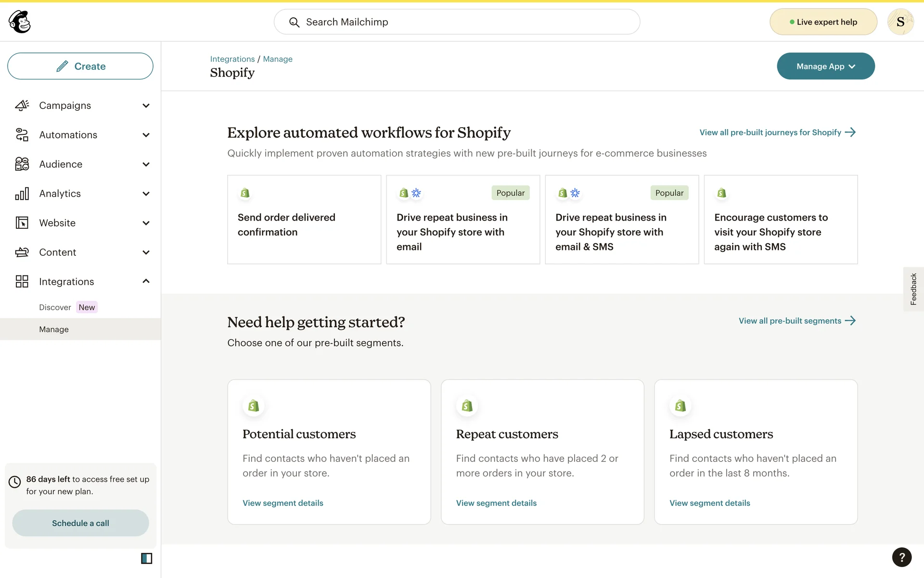This screenshot has width=924, height=578.
Task: Click the Audience contacts icon
Action: (x=22, y=164)
